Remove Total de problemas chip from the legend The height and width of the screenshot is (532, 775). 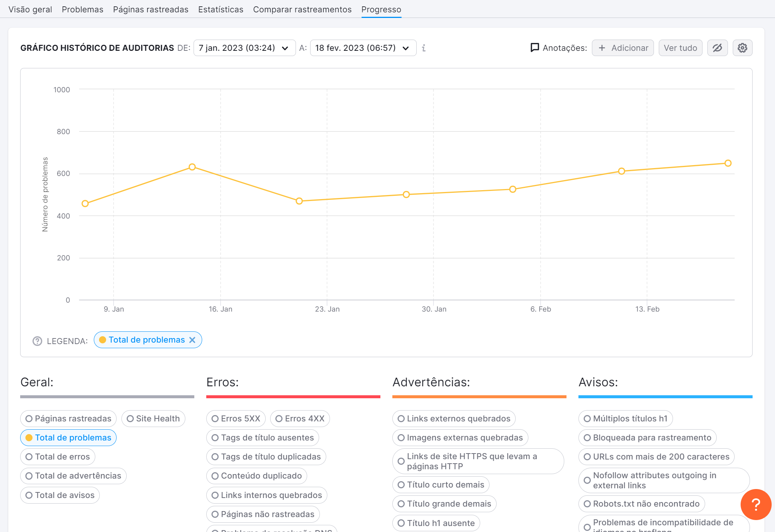(x=193, y=340)
